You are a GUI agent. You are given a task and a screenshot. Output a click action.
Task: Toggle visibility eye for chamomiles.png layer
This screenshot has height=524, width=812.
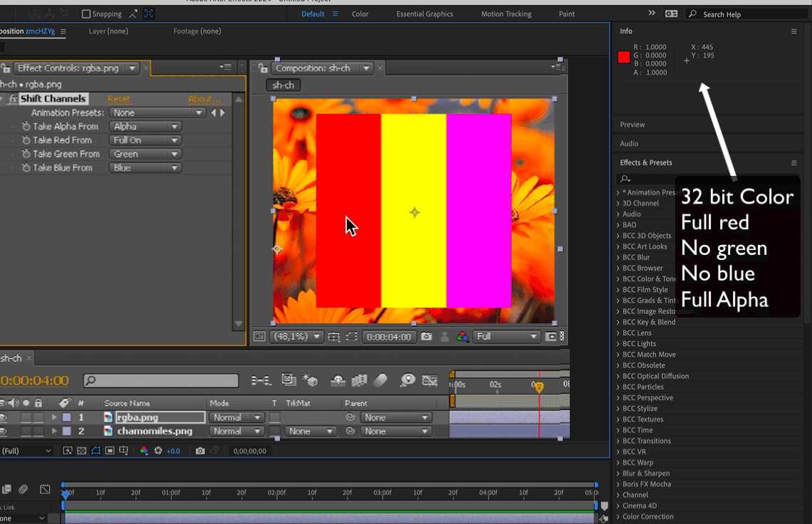[4, 431]
